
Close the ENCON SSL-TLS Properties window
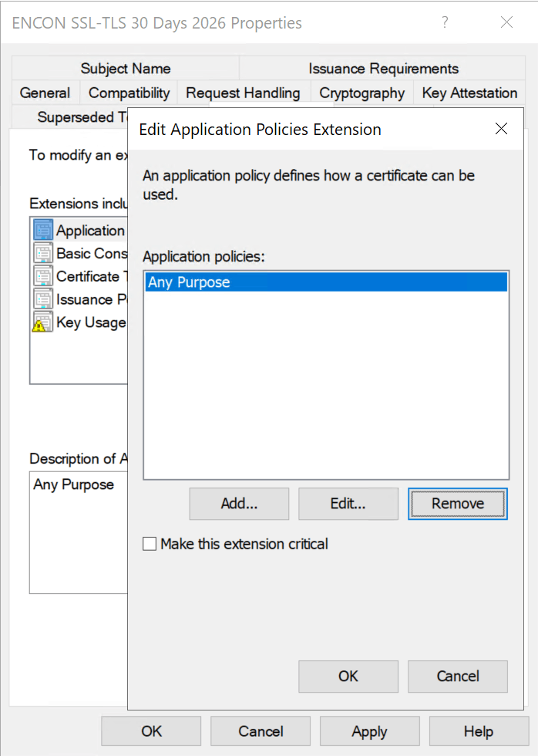click(x=506, y=22)
